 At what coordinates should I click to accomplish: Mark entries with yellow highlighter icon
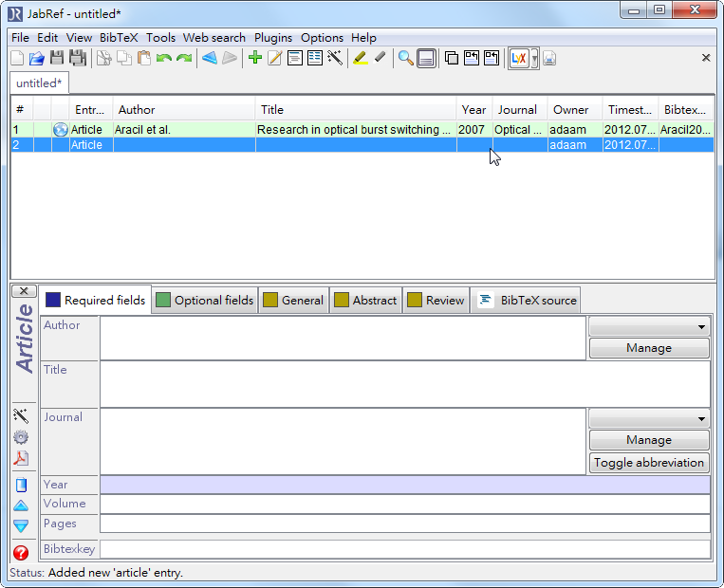[x=361, y=58]
